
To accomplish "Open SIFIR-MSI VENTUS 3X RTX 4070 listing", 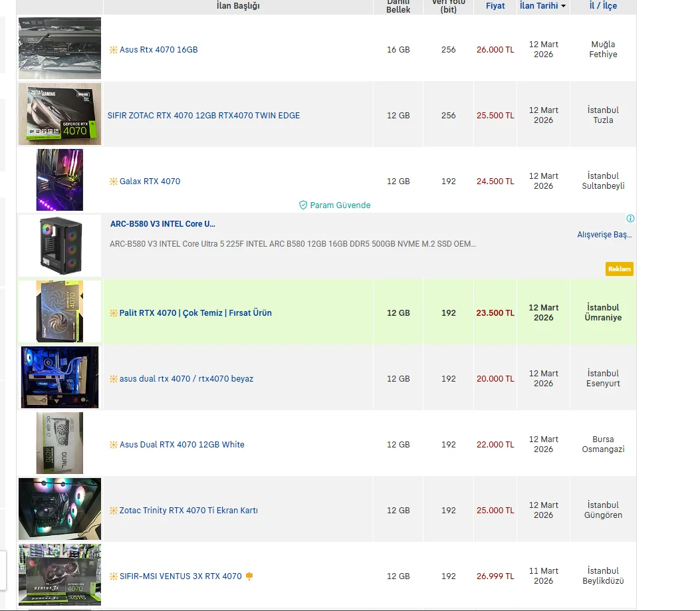I will 180,576.
